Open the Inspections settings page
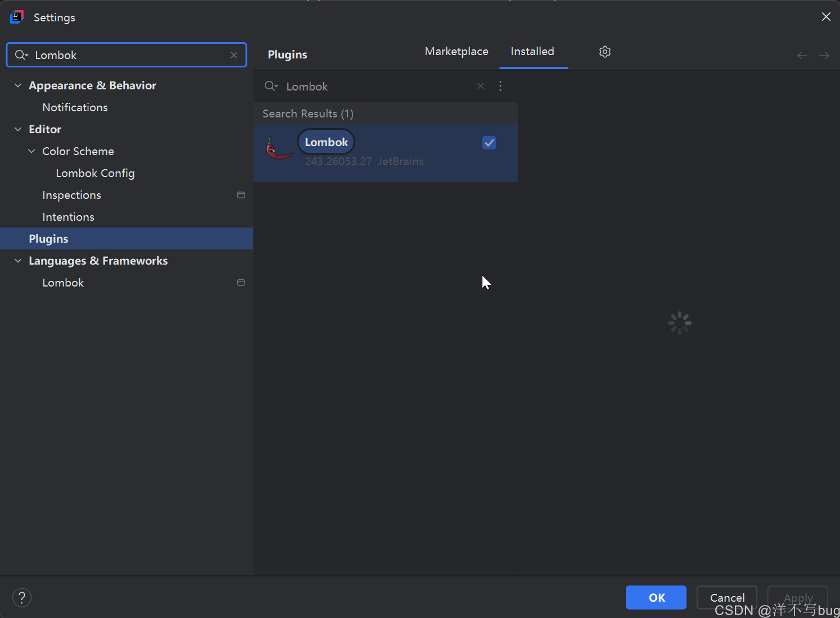The width and height of the screenshot is (840, 618). tap(71, 195)
